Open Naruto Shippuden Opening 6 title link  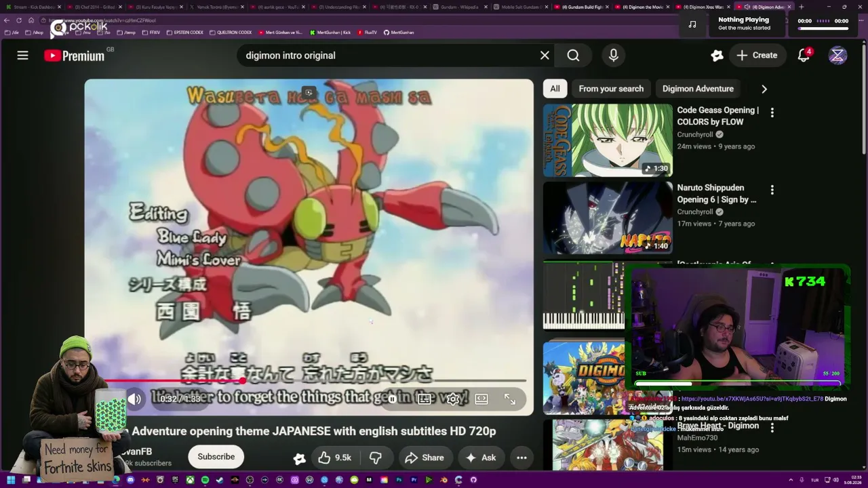coord(717,194)
